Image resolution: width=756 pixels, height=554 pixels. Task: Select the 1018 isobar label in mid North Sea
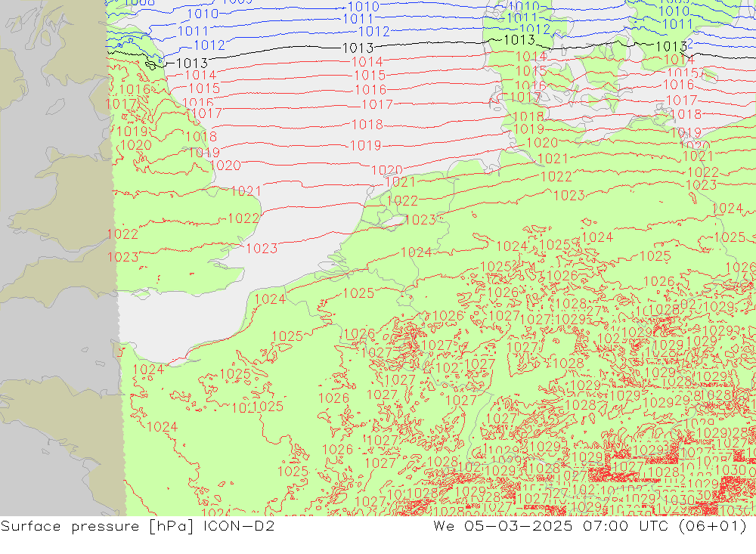pyautogui.click(x=367, y=125)
